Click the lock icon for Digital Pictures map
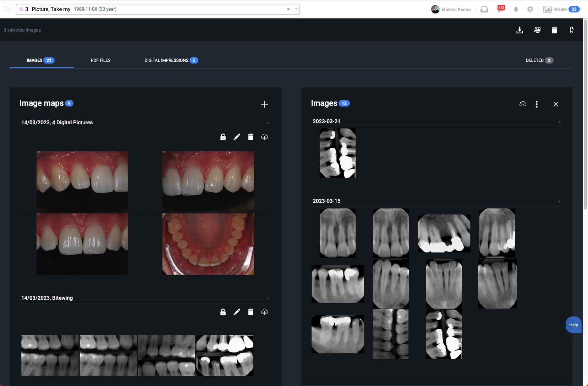Image resolution: width=588 pixels, height=386 pixels. click(x=223, y=137)
